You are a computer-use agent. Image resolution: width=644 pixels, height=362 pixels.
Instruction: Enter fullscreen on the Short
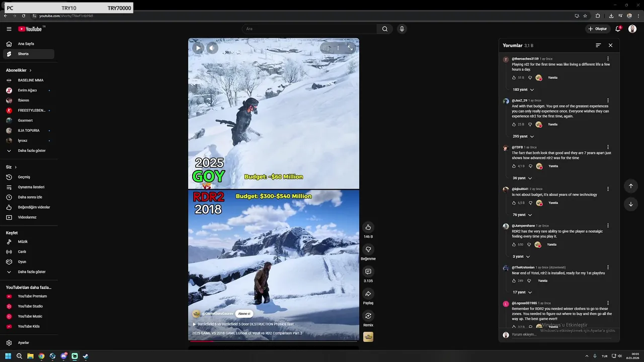350,48
